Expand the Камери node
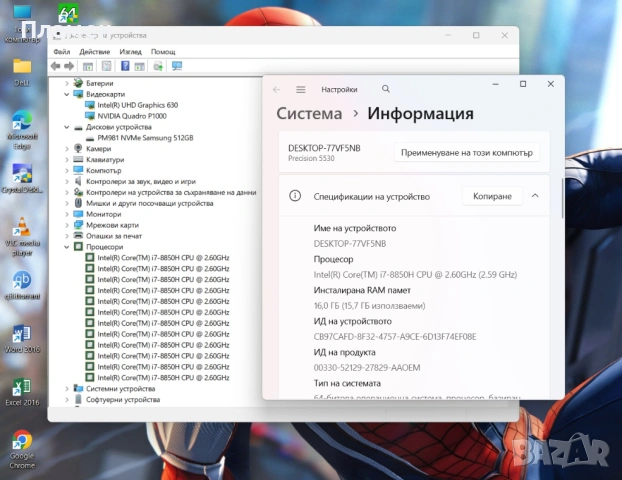This screenshot has width=622, height=480. pos(67,149)
